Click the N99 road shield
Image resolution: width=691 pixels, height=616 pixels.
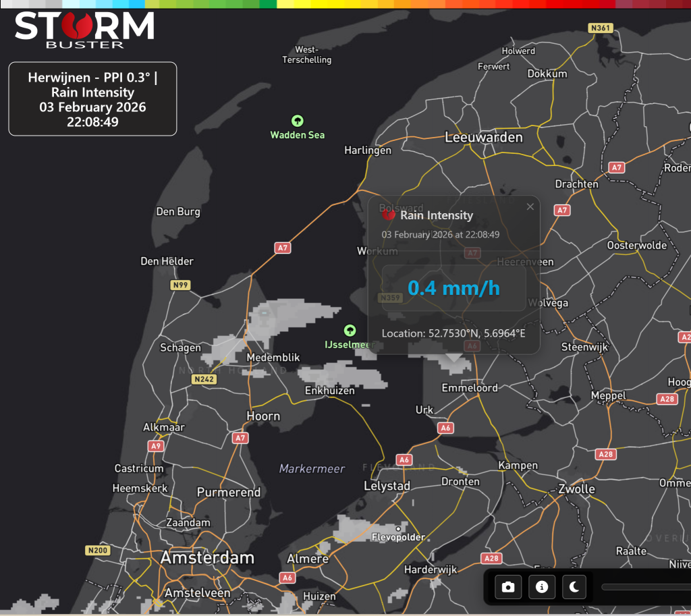pos(180,285)
